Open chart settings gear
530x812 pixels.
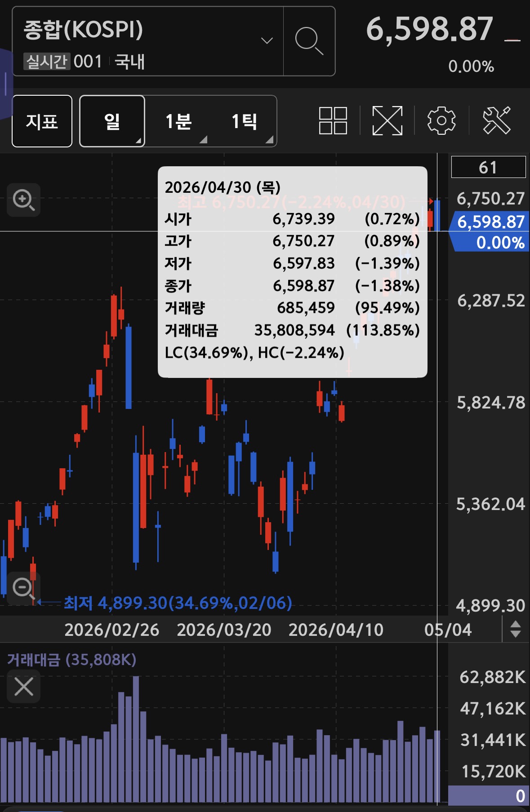(x=441, y=120)
